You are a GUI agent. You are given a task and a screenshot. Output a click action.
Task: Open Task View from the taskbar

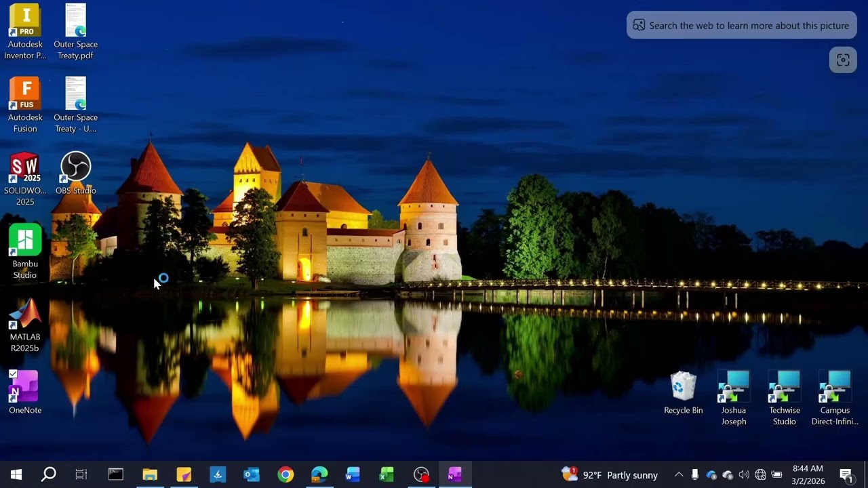(81, 474)
